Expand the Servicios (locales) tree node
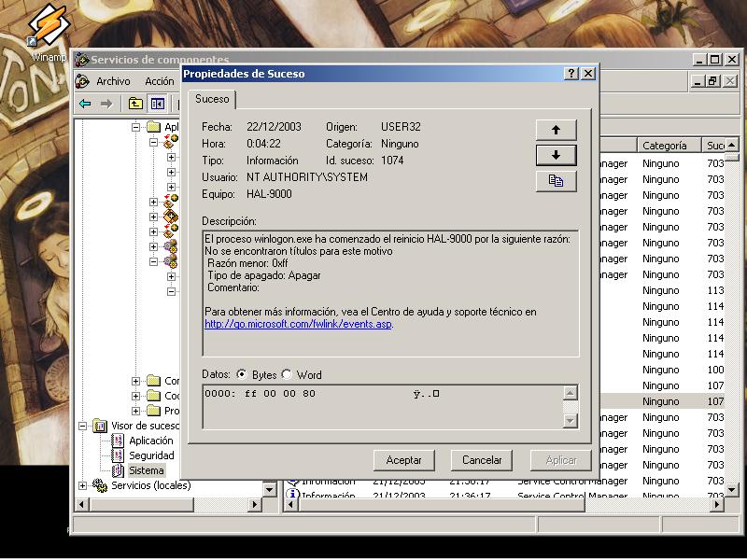747x560 pixels. coord(83,485)
